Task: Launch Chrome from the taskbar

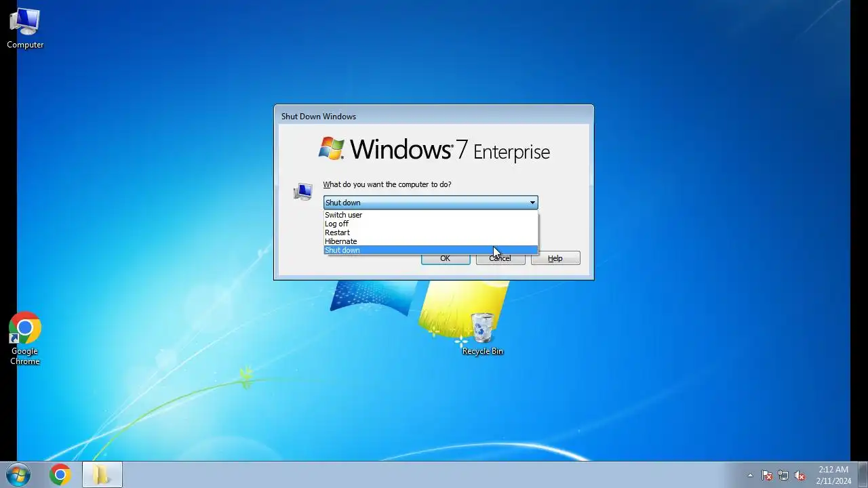Action: [x=60, y=474]
